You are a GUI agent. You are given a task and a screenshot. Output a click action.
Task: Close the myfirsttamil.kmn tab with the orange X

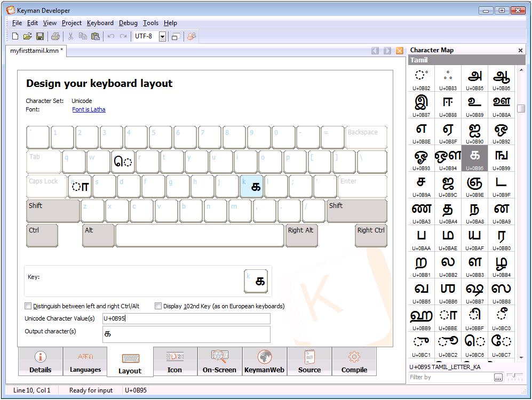[x=400, y=51]
